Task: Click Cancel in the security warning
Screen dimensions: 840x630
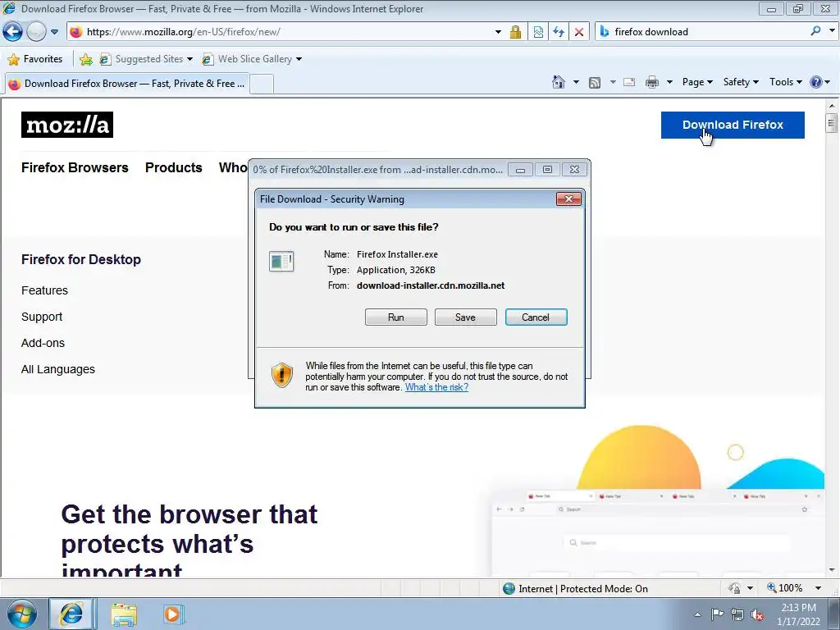Action: pyautogui.click(x=536, y=317)
